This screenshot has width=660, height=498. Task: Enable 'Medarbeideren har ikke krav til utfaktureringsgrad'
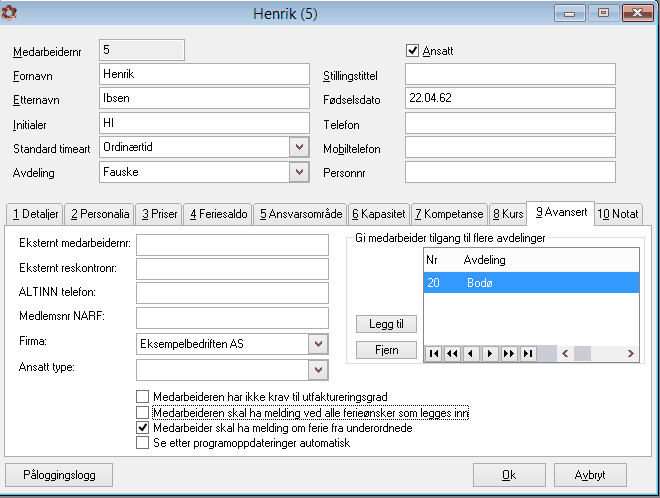[142, 397]
